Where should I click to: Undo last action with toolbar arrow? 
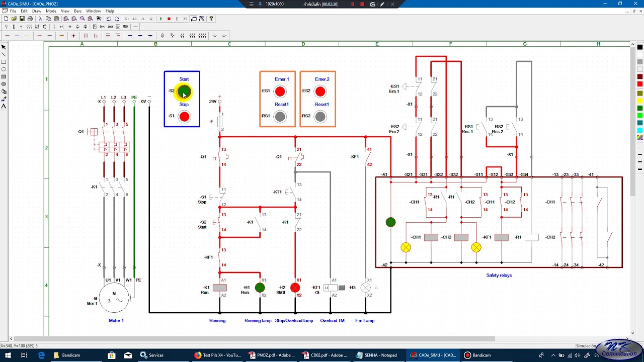point(109,19)
